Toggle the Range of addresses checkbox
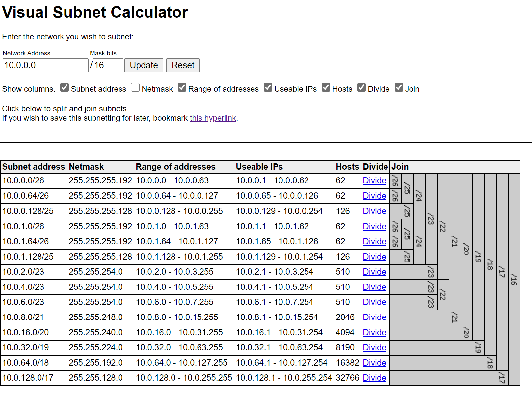Viewport: 532px width, 413px height. tap(182, 88)
